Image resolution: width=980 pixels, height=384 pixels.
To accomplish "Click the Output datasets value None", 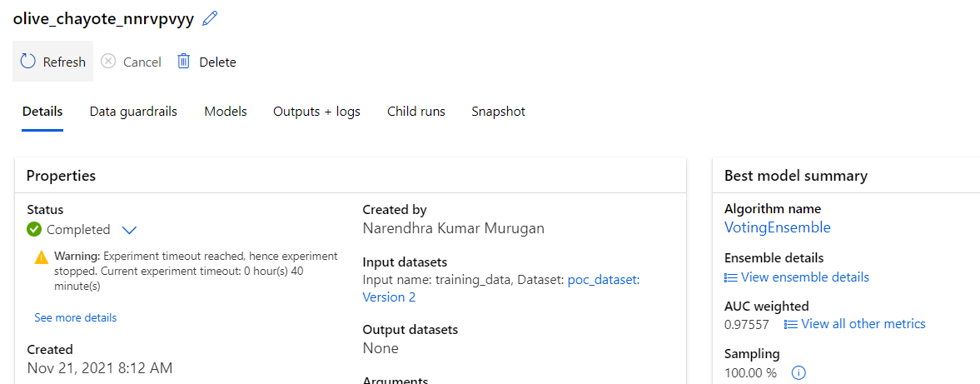I will [380, 347].
